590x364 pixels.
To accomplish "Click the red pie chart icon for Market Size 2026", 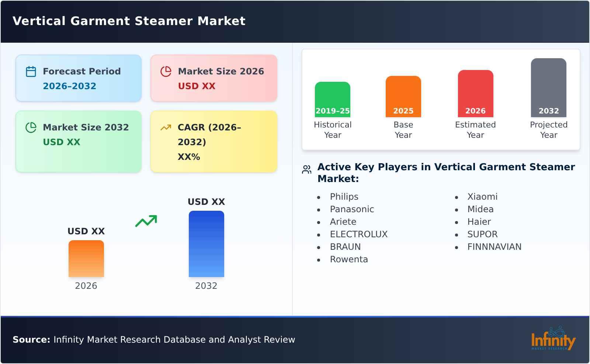I will pos(166,71).
